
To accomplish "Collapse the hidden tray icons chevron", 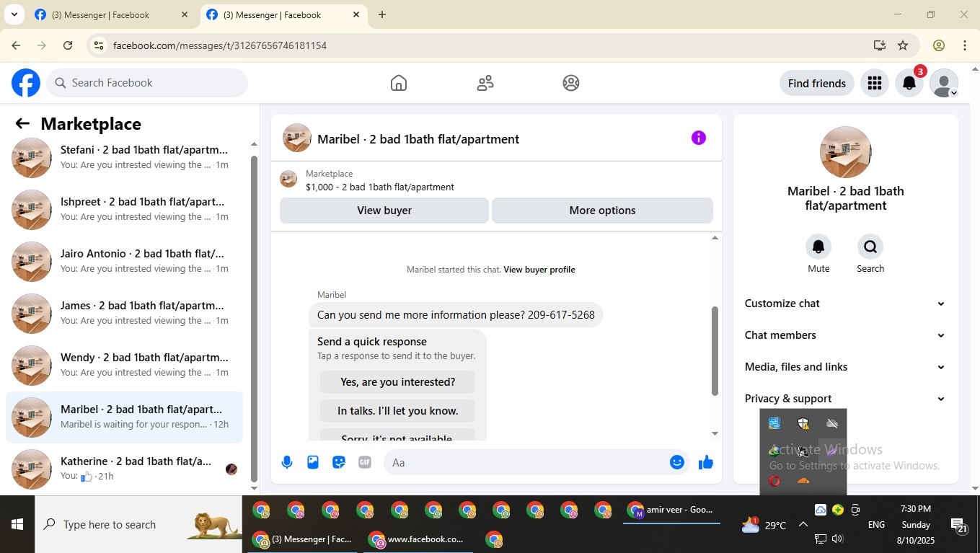I will click(803, 524).
